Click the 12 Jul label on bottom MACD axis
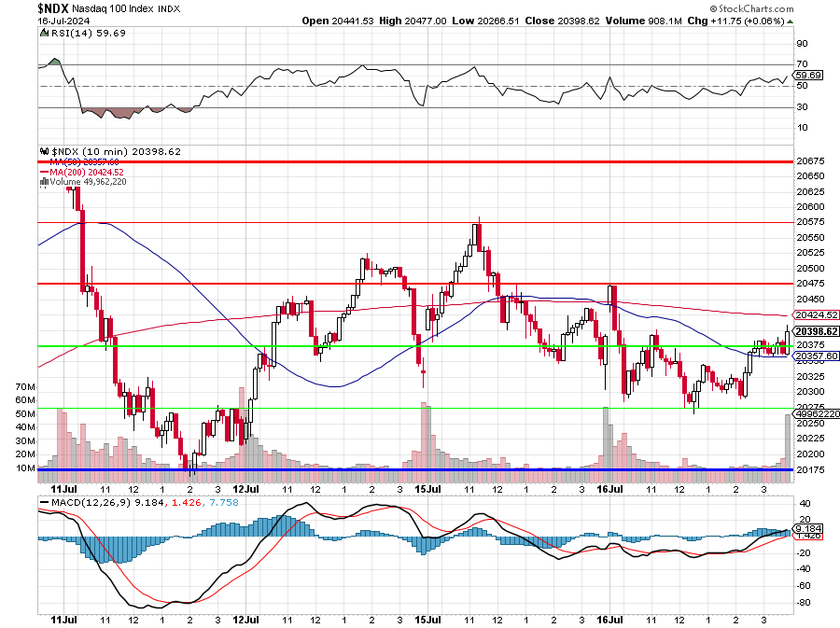The image size is (840, 628). tap(245, 619)
